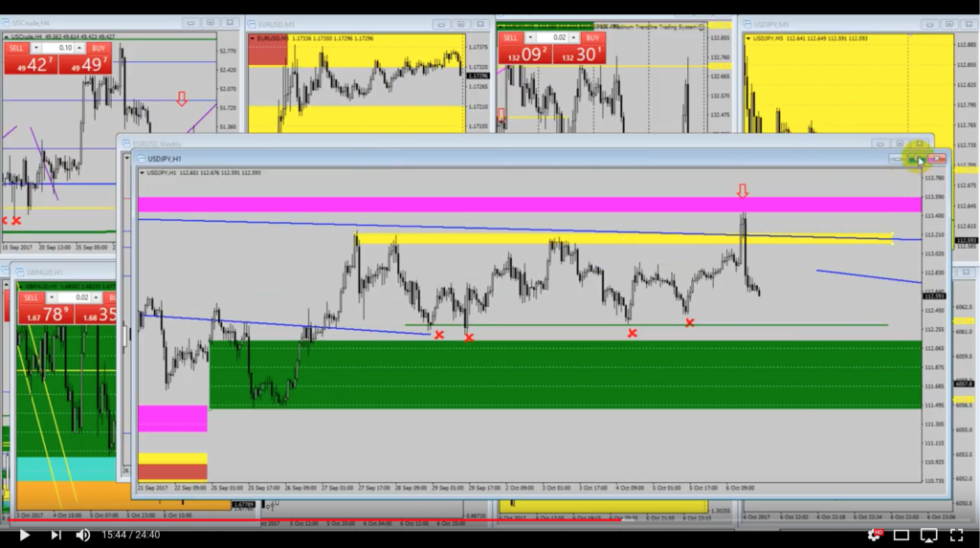Increase GBPAUD lot size 0.02
Screen dimensions: 980x548
click(96, 298)
